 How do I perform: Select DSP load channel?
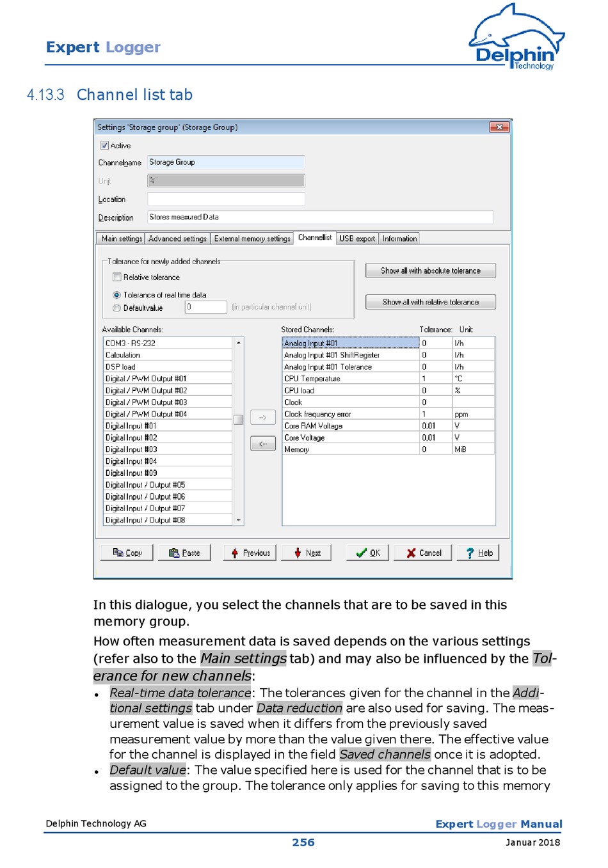168,367
